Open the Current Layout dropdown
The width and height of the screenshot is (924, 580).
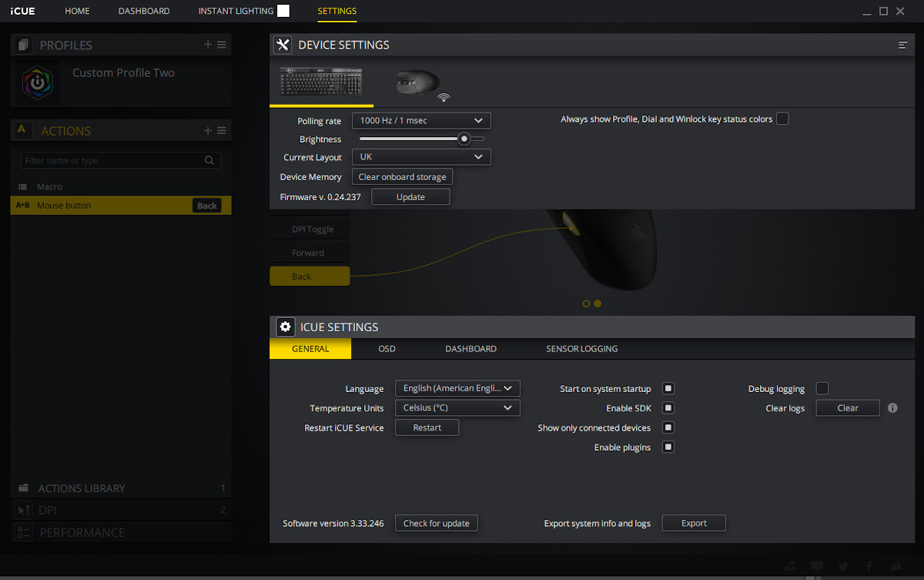click(x=421, y=157)
